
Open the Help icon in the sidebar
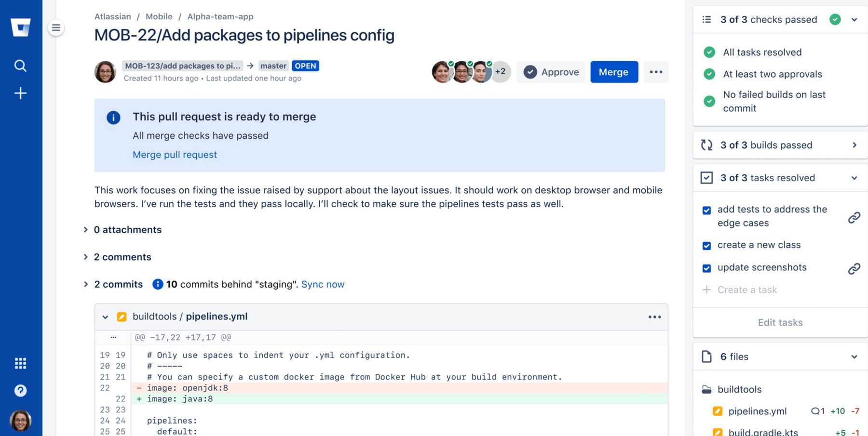pos(20,391)
